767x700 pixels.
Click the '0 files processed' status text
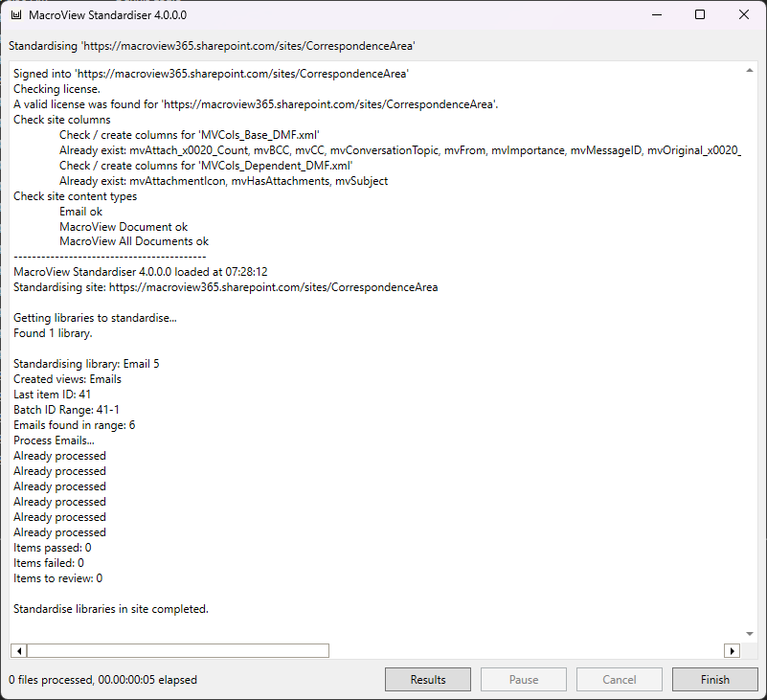click(102, 680)
